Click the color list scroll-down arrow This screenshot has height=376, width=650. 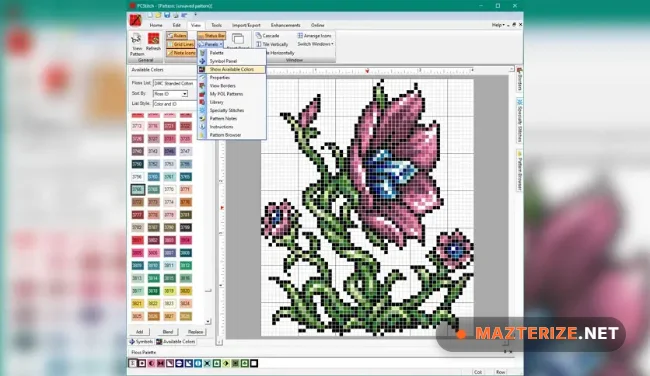tap(208, 321)
